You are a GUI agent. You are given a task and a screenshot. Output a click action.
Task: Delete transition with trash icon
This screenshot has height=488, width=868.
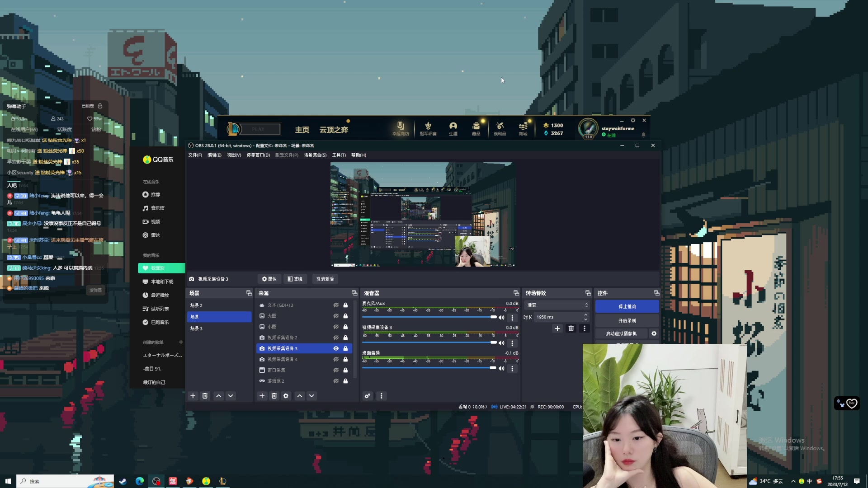[x=571, y=328]
